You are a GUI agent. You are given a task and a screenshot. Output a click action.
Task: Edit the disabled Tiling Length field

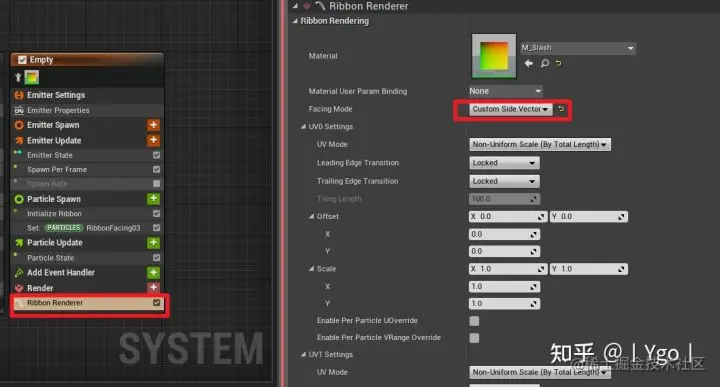pyautogui.click(x=504, y=199)
